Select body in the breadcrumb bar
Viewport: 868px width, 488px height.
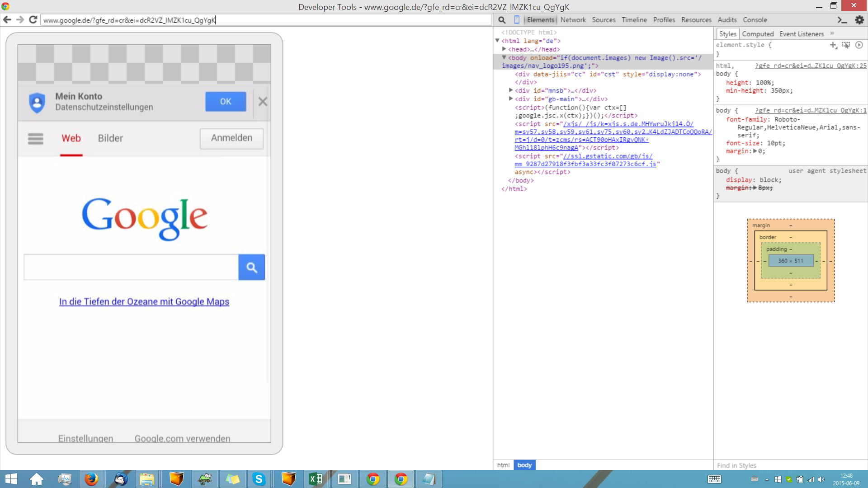pos(524,465)
